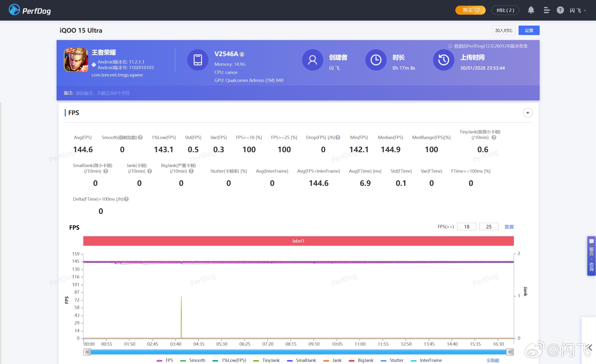Click the help question mark icon in header
The height and width of the screenshot is (364, 596).
click(x=560, y=10)
